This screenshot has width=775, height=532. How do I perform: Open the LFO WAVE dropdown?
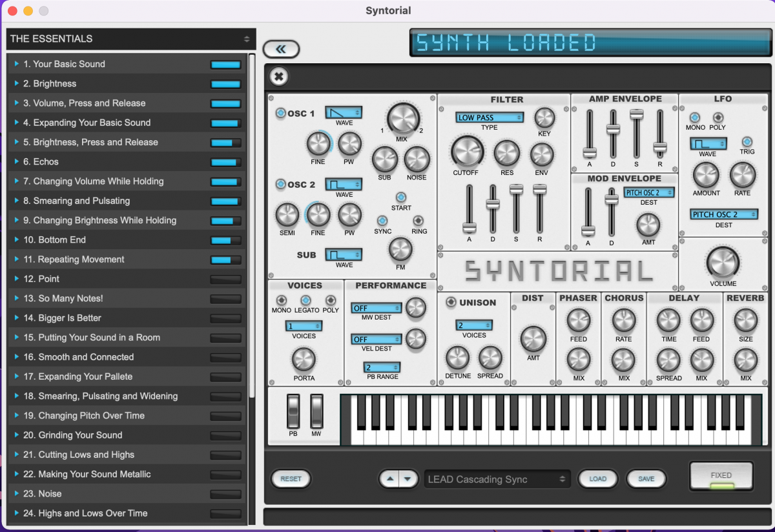coord(707,143)
